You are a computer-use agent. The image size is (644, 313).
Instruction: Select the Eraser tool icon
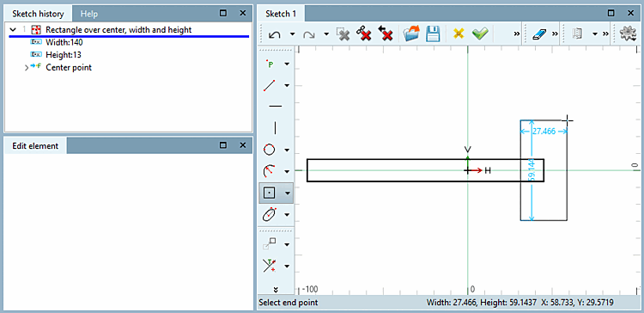pyautogui.click(x=538, y=34)
